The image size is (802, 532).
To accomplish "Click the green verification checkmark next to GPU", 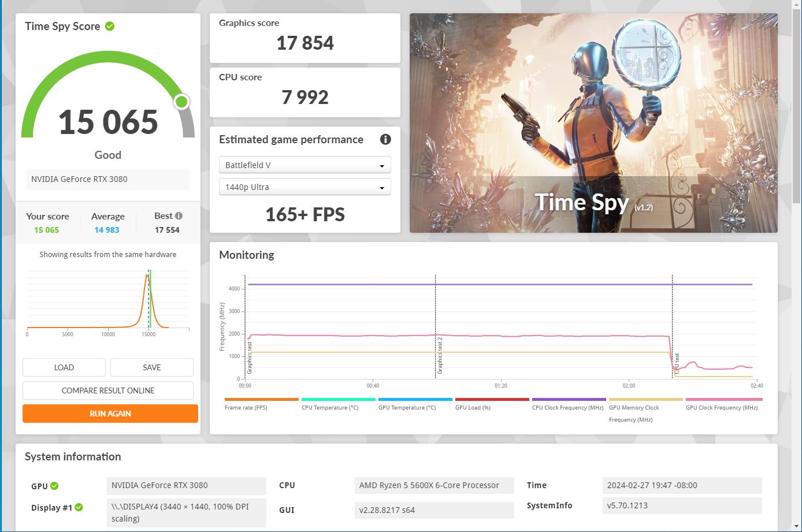I will click(x=54, y=486).
